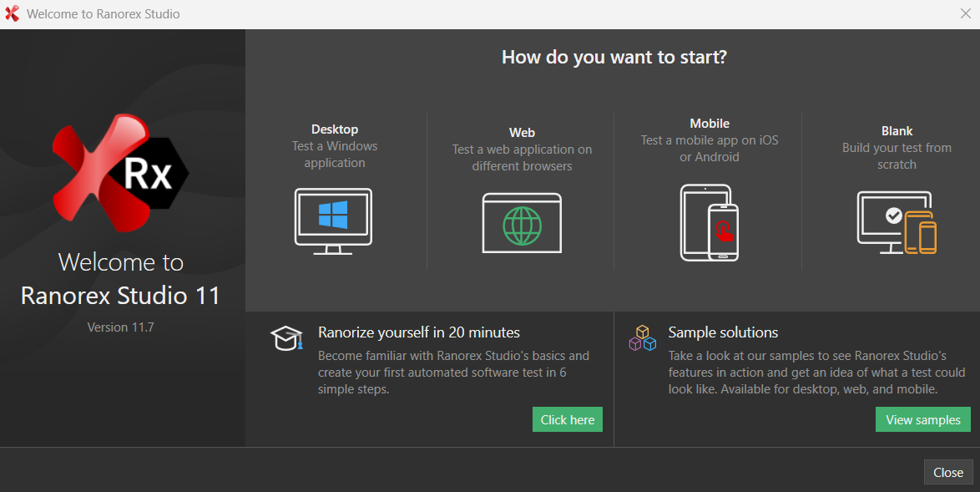Select the Blank solution monitor icon
Screen dimensions: 980x492
pyautogui.click(x=897, y=222)
